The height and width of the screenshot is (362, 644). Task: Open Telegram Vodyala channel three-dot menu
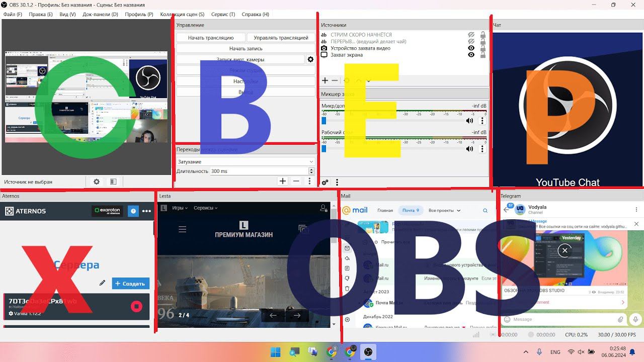[636, 210]
